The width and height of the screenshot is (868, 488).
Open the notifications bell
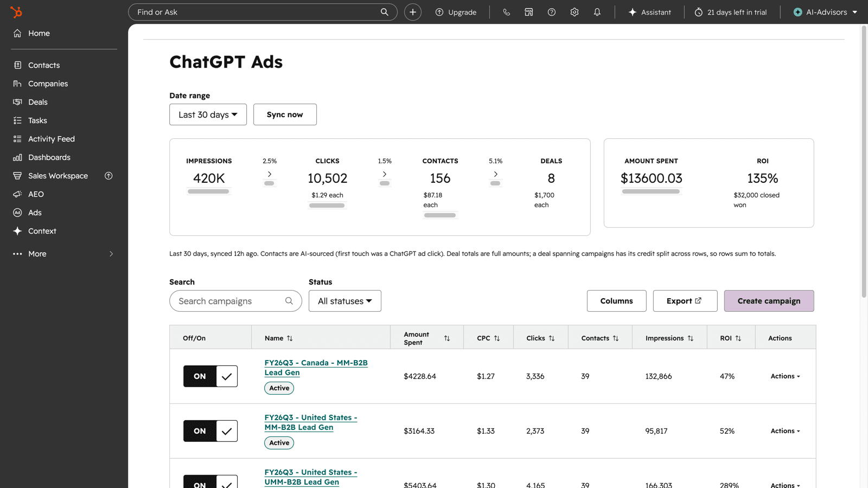click(597, 12)
